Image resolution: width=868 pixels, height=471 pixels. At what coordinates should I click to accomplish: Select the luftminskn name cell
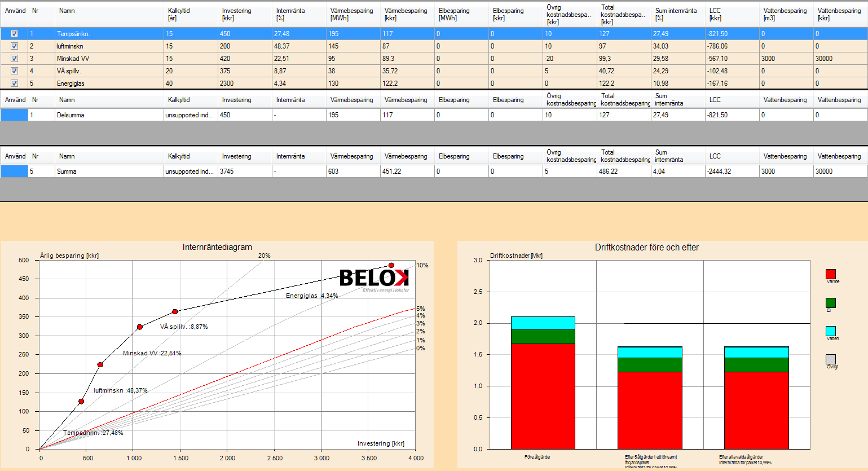(x=109, y=46)
